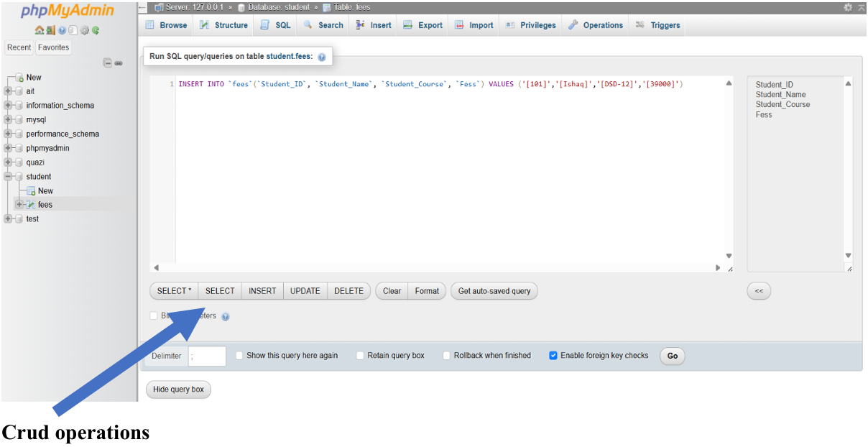Image resolution: width=868 pixels, height=447 pixels.
Task: Expand the phpmyadmin database node
Action: click(8, 148)
